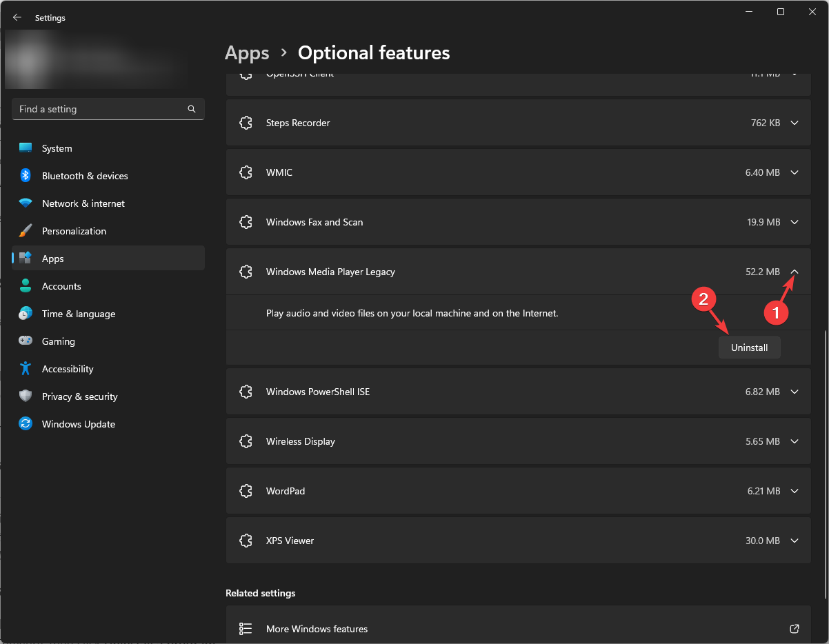This screenshot has height=644, width=829.
Task: Expand the Windows Fax and Scan chevron
Action: [795, 222]
